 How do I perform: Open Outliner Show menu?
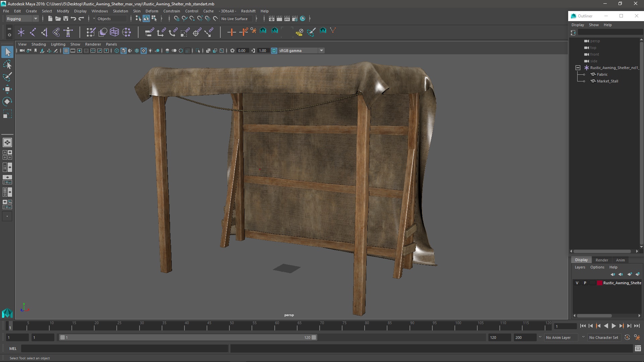tap(593, 25)
